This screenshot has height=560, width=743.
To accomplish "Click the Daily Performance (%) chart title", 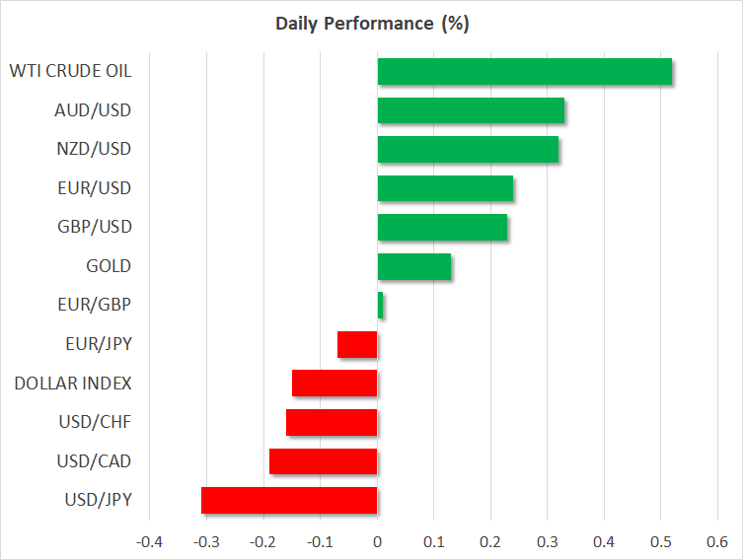I will coord(371,24).
